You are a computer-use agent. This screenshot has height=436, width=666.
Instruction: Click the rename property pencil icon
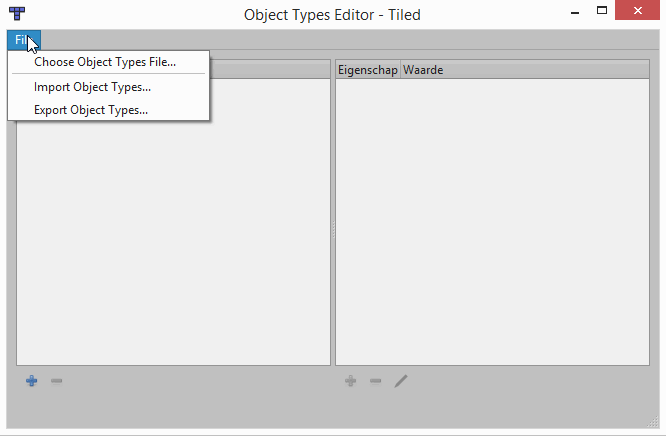click(x=400, y=381)
